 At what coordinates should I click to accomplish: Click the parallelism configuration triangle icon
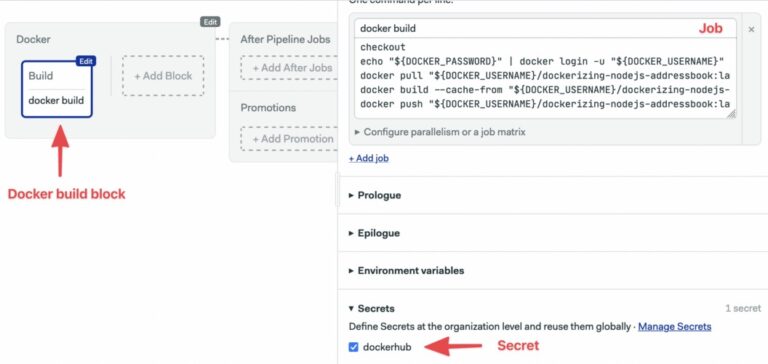click(x=357, y=132)
